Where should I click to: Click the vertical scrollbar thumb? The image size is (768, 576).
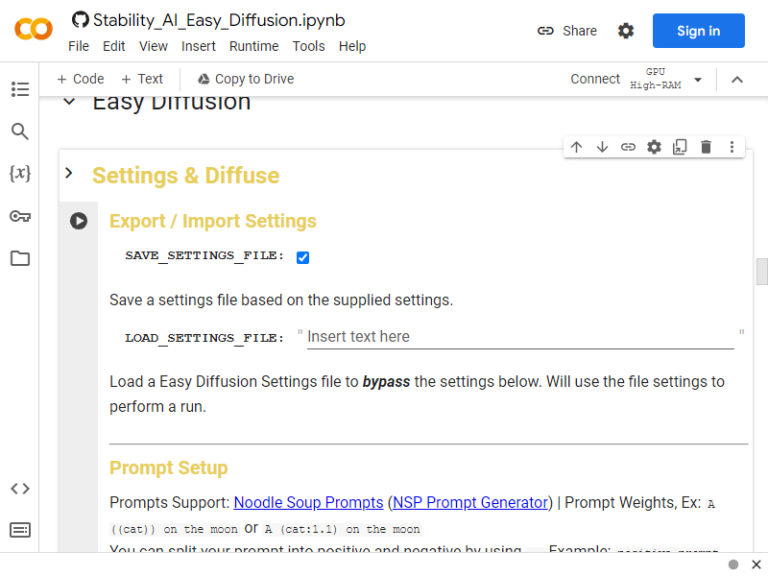(762, 271)
